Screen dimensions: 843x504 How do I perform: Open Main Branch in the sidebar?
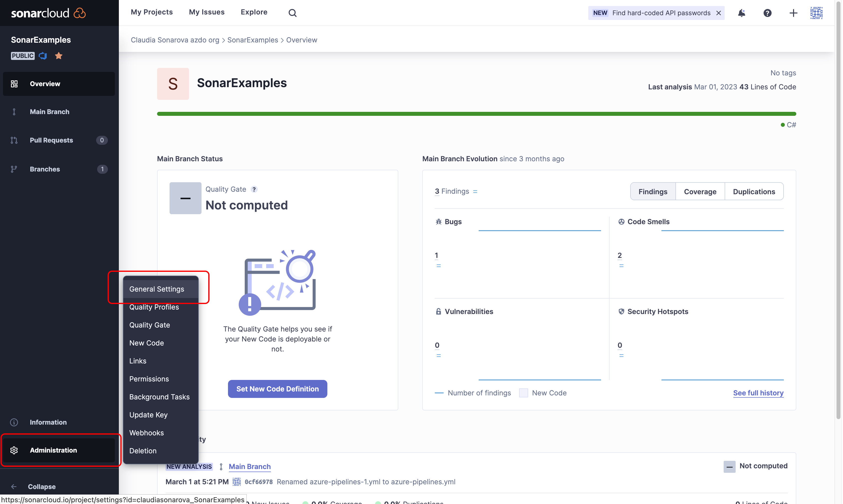click(59, 112)
